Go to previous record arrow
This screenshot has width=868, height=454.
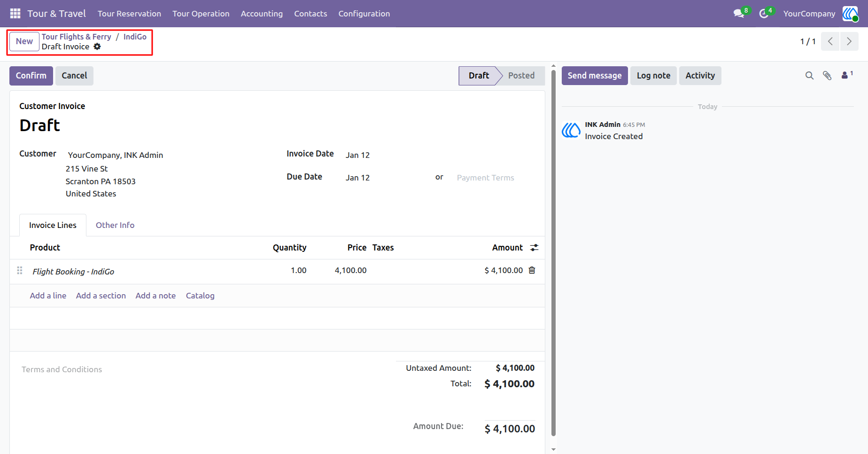(830, 41)
